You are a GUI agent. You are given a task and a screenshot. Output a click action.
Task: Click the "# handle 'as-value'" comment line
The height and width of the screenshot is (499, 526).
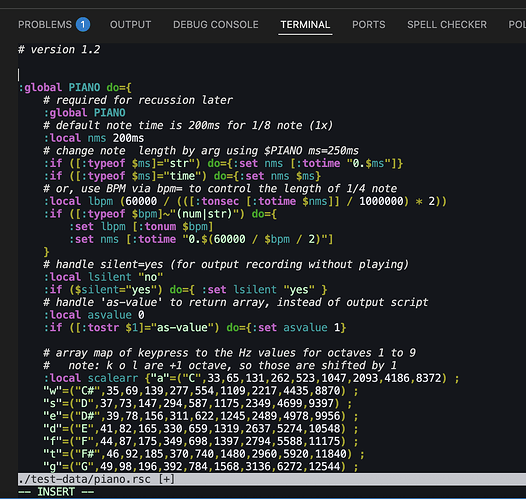pos(236,302)
